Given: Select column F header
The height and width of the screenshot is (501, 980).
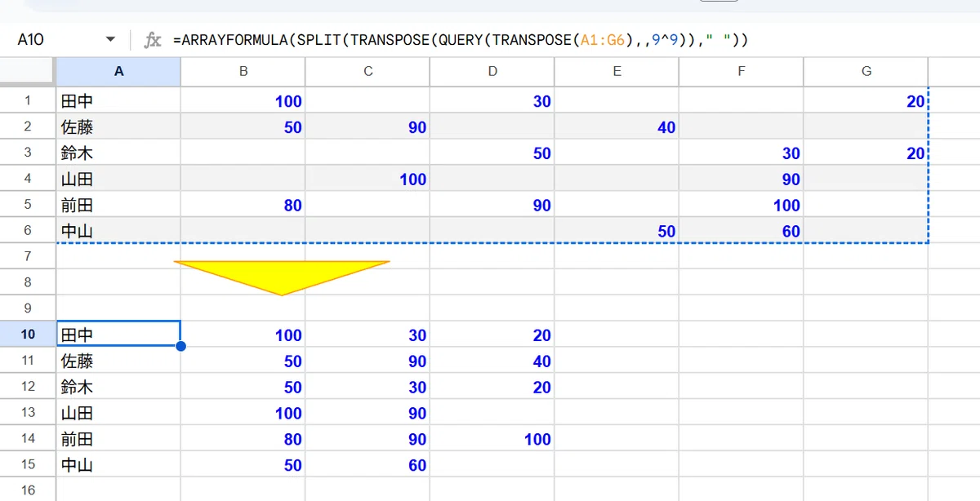Looking at the screenshot, I should coord(742,72).
